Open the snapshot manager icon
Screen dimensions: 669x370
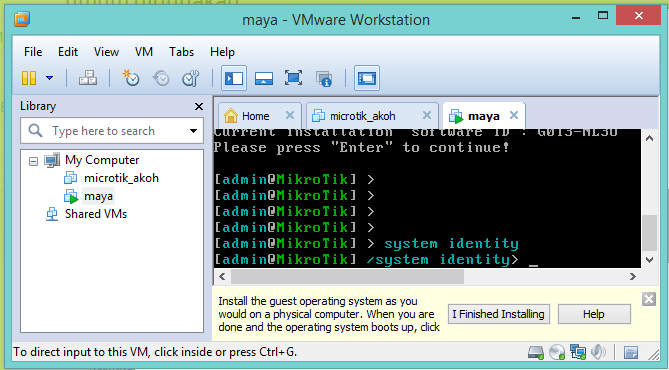191,78
